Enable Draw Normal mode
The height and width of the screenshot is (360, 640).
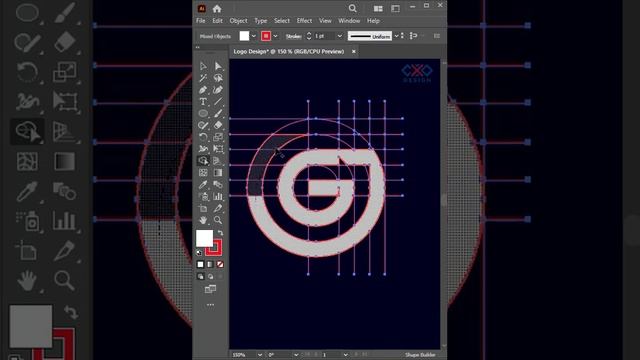coord(200,277)
